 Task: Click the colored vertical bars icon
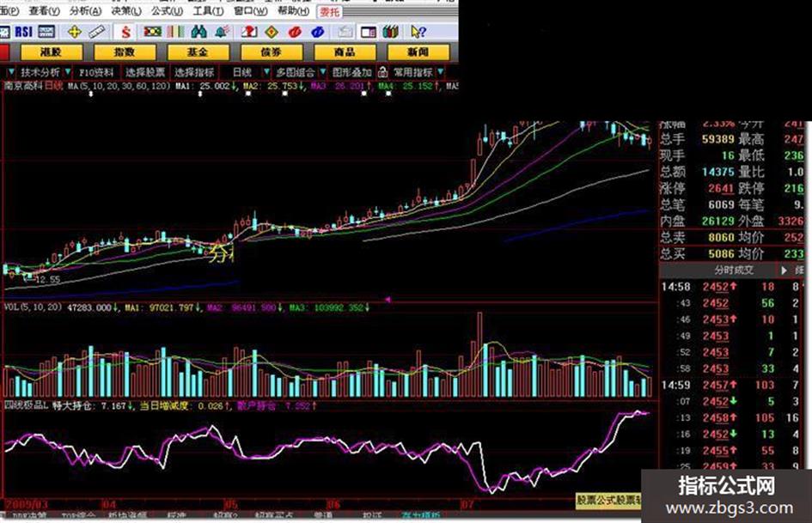tap(175, 32)
